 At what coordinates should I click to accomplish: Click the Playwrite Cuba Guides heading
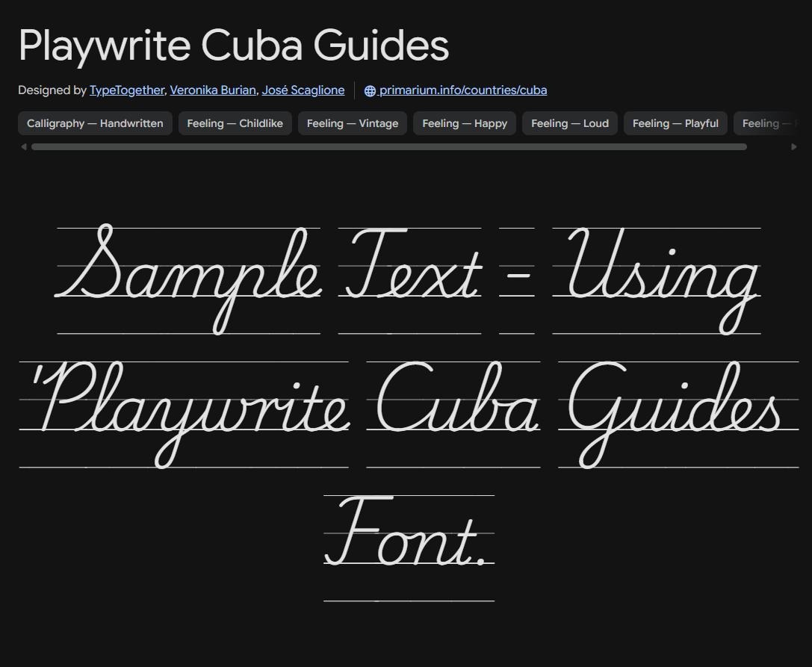pos(234,46)
